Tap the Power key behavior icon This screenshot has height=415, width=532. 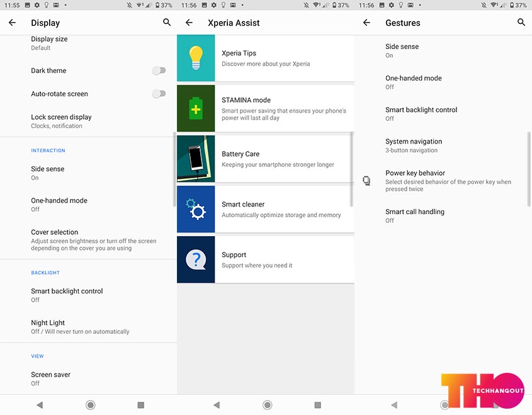[x=366, y=181]
